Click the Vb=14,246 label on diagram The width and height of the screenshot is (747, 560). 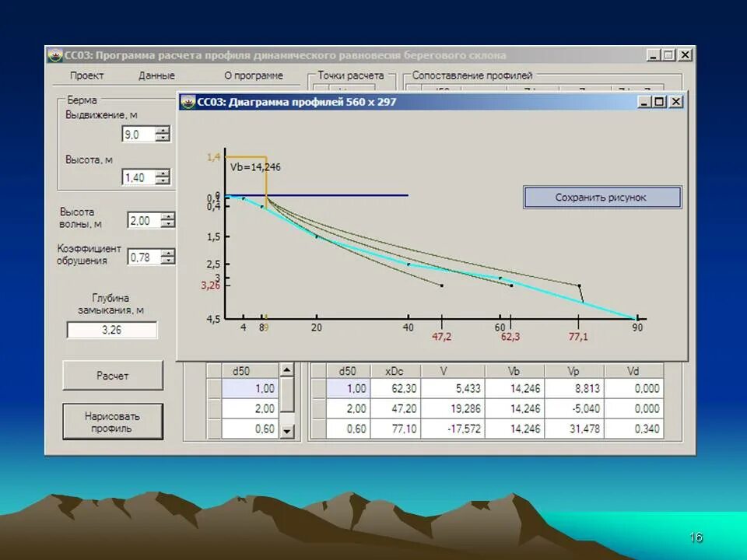(255, 167)
